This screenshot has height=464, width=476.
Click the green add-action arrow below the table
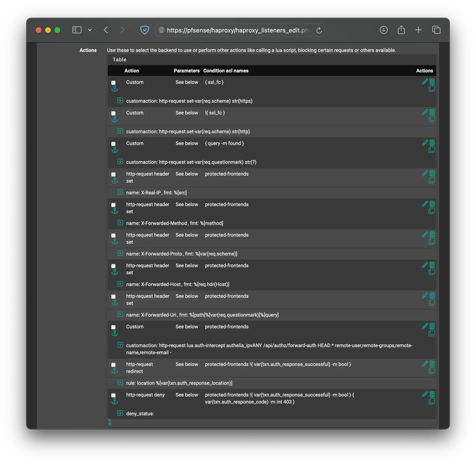click(x=110, y=422)
